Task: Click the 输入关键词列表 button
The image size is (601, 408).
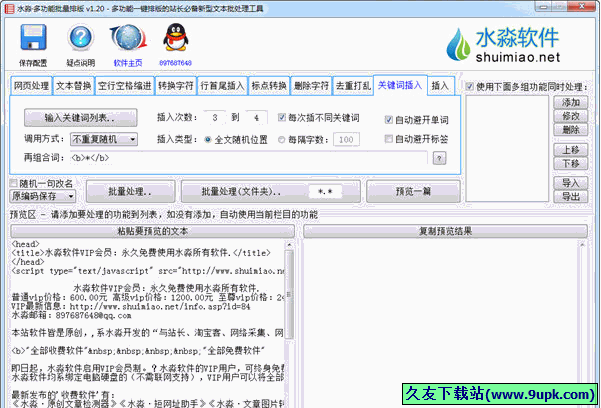Action: pos(80,117)
